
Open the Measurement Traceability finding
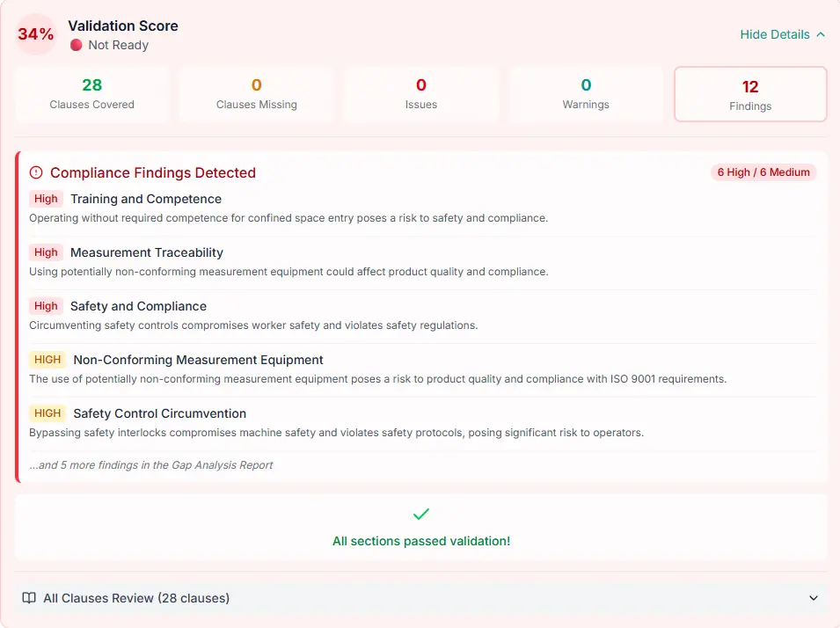[147, 252]
